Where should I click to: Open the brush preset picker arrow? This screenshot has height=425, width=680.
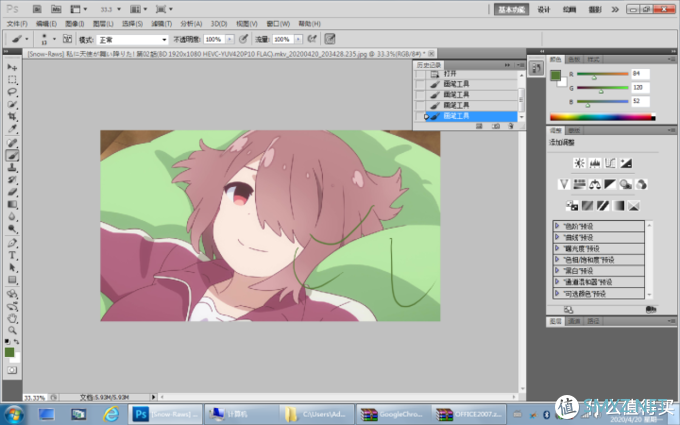(54, 39)
